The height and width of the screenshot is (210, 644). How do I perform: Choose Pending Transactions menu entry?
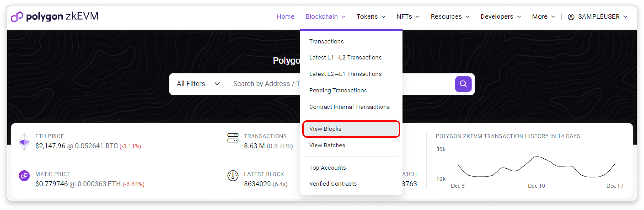pyautogui.click(x=338, y=90)
